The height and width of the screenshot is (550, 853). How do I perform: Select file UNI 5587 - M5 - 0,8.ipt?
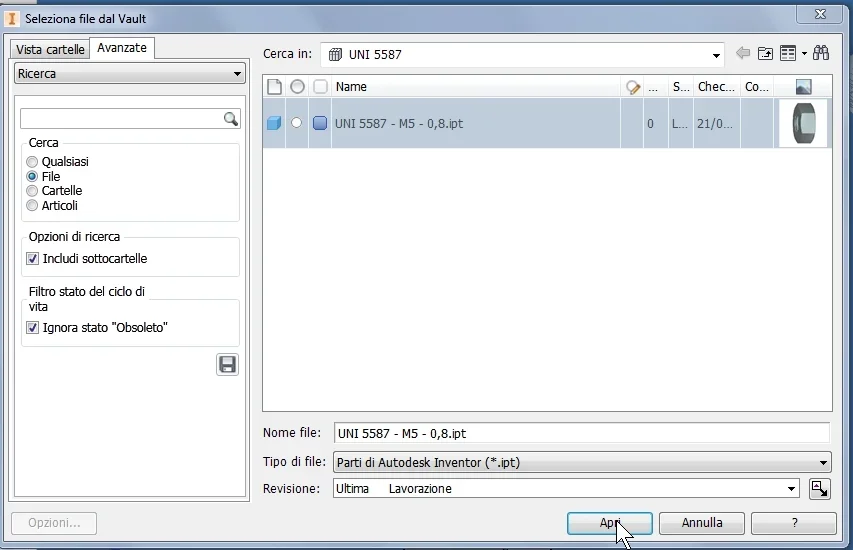(399, 123)
